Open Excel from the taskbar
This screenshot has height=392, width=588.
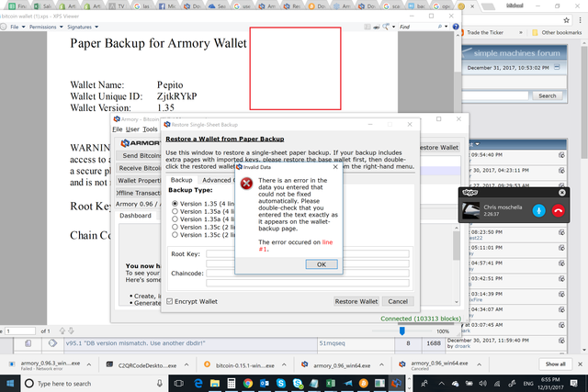click(331, 384)
